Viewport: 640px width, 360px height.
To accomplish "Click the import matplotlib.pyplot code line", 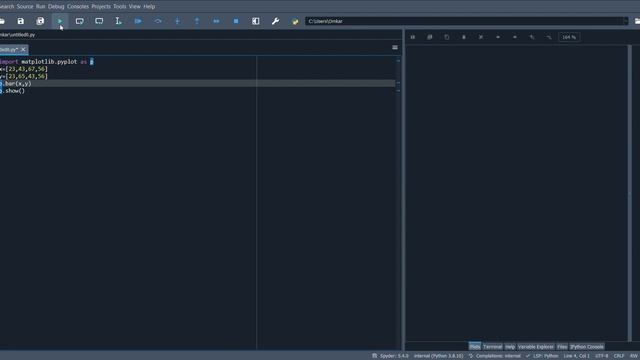I will point(47,62).
